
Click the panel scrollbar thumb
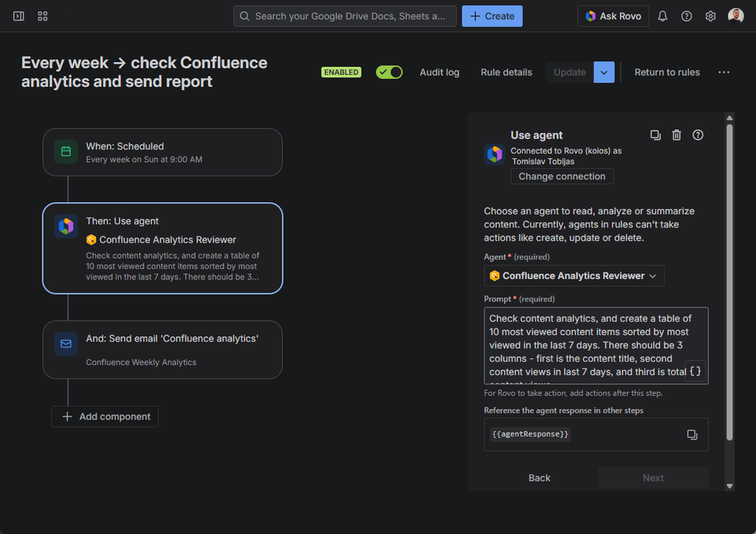coord(730,283)
